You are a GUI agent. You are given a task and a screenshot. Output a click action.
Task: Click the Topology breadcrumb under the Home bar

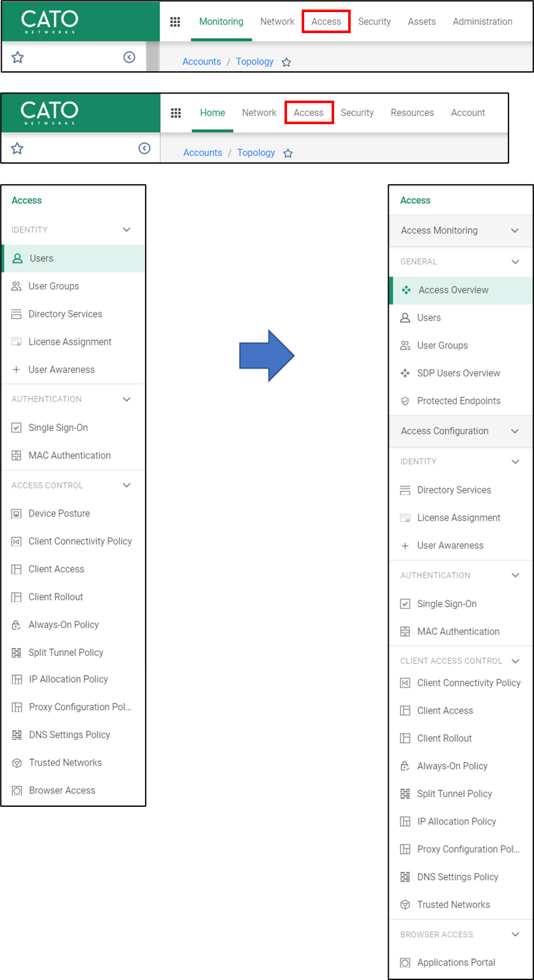256,153
